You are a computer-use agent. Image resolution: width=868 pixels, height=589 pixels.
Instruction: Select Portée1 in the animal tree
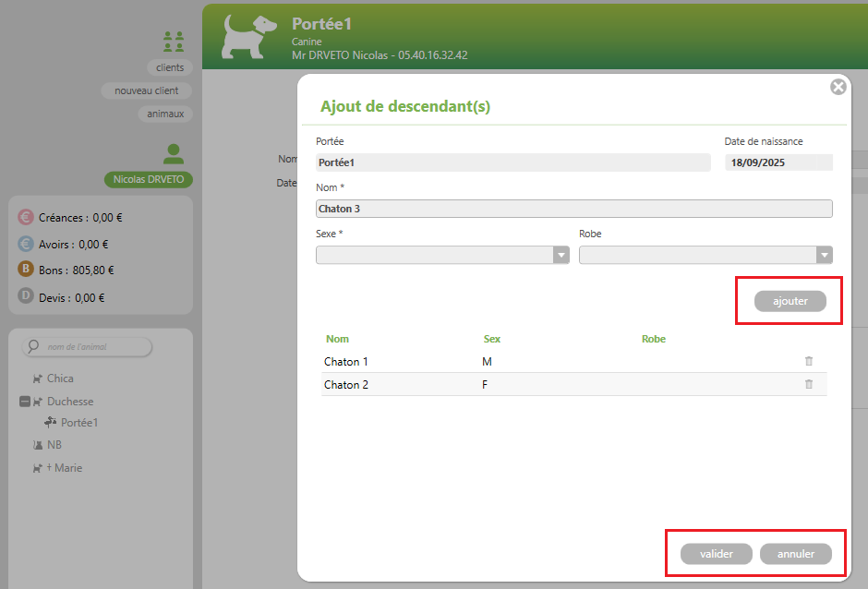pyautogui.click(x=78, y=423)
